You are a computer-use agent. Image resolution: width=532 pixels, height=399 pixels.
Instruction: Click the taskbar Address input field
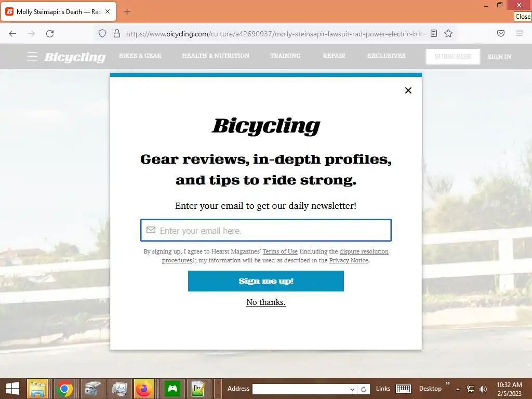tap(301, 389)
